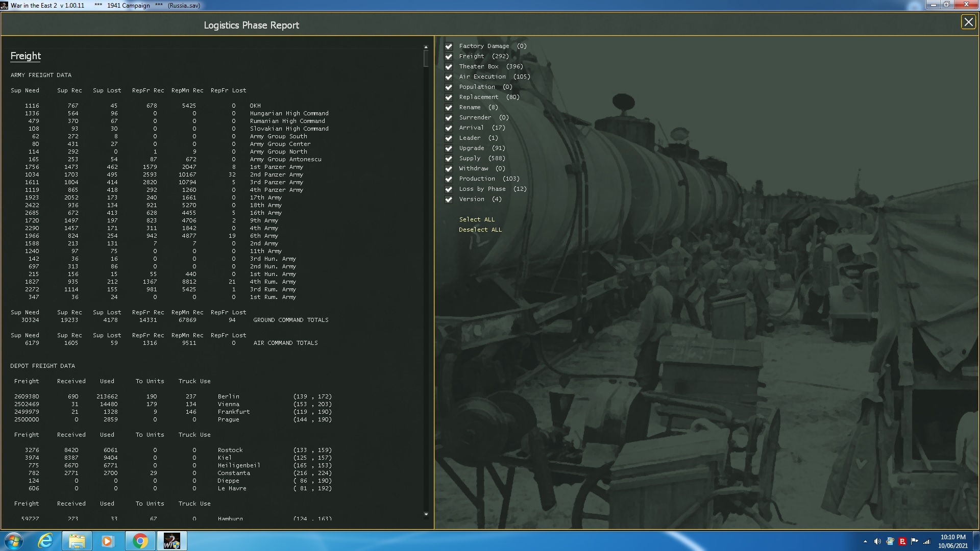Screen dimensions: 980x551
Task: Close the Logistics Phase Report window
Action: point(968,22)
